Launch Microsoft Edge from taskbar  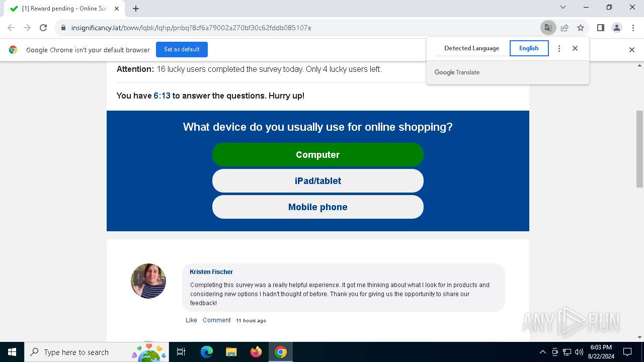click(207, 352)
